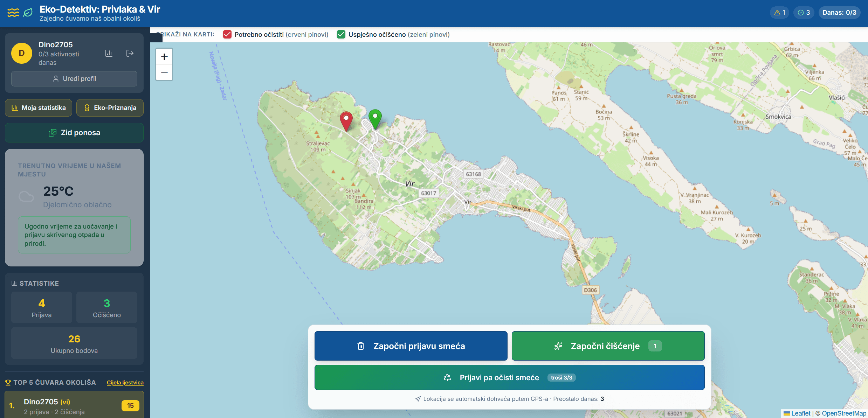This screenshot has height=418, width=868.
Task: Click the Straljevac 109 m peak label
Action: (x=318, y=146)
